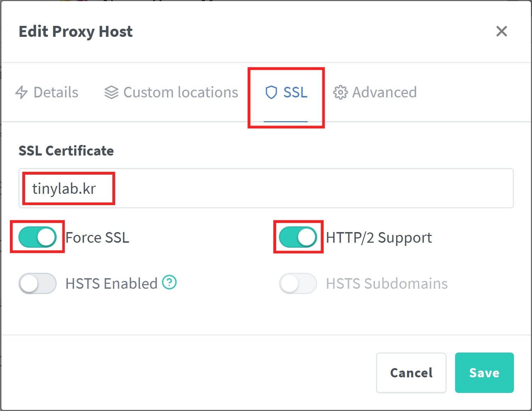Screen dimensions: 532x411
Task: Enable the HSTS Enabled switch
Action: click(x=37, y=283)
